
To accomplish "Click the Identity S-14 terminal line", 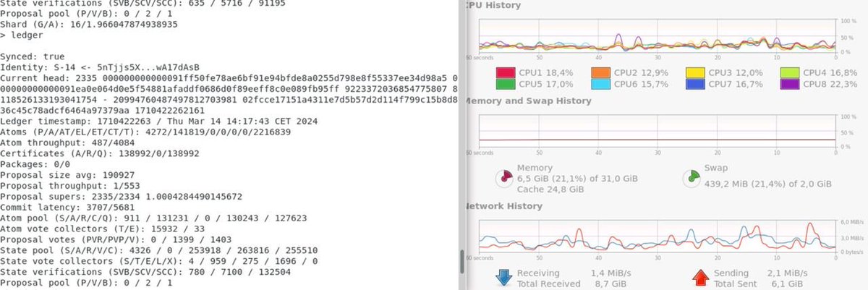I will [100, 67].
